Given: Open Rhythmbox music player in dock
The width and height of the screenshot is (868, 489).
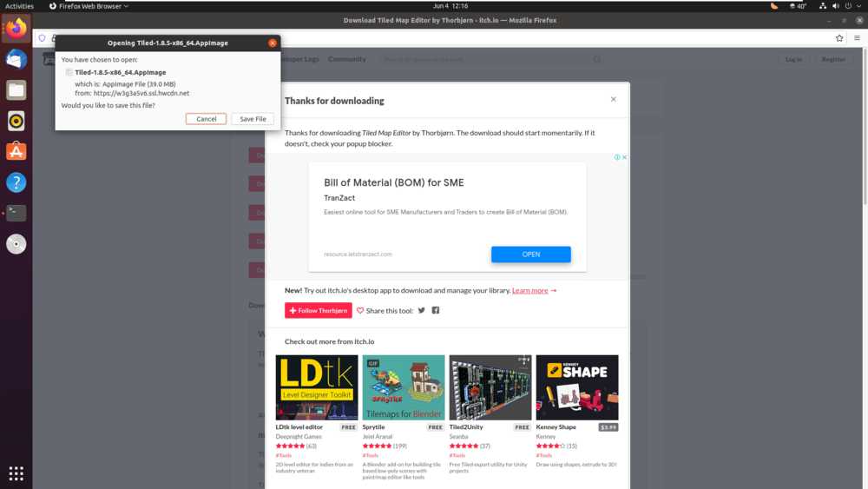Looking at the screenshot, I should pos(16,121).
